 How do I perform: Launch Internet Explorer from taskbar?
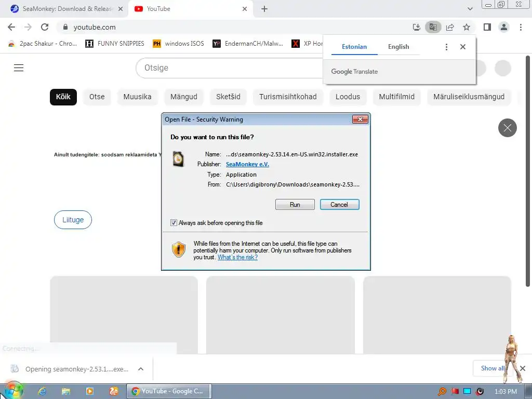(42, 391)
